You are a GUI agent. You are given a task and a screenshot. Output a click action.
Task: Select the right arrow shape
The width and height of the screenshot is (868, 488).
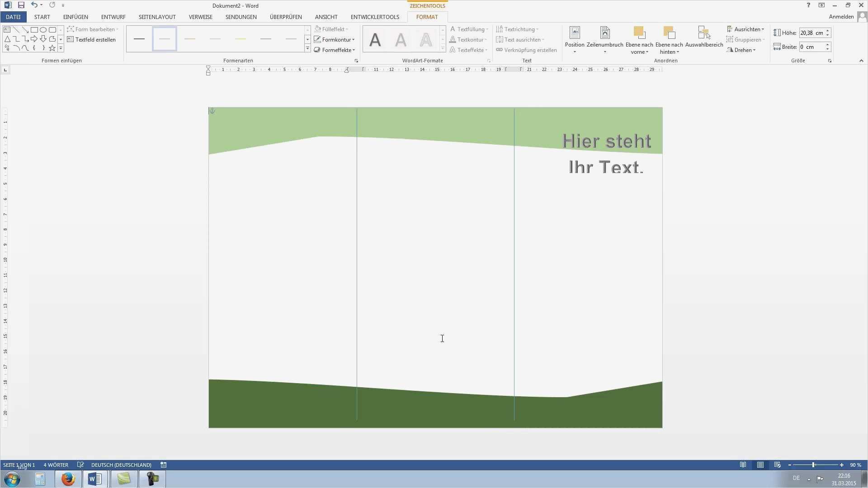(x=34, y=39)
